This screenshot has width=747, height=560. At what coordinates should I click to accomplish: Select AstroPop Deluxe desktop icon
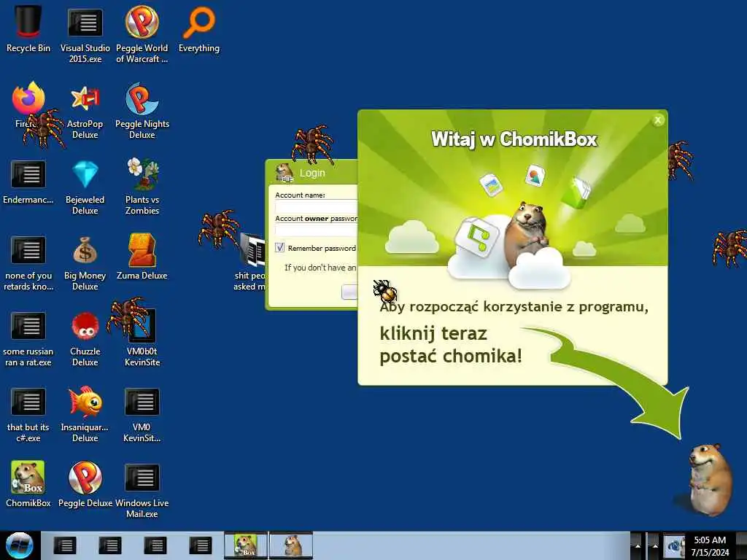click(x=85, y=111)
